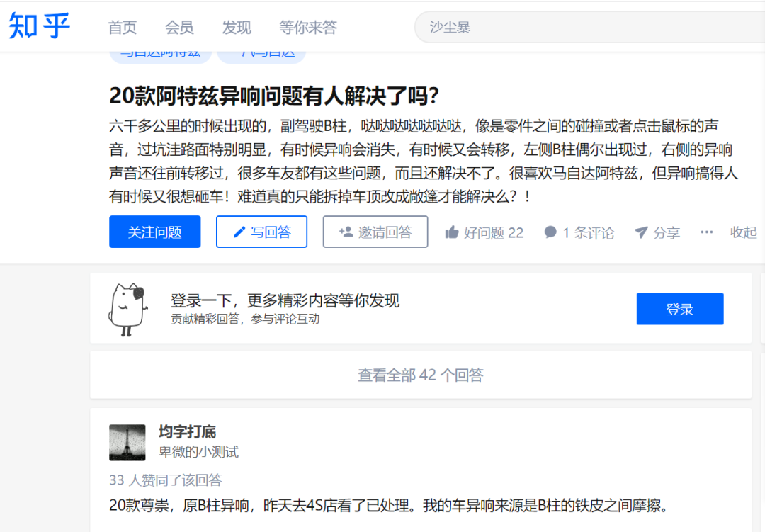The image size is (765, 532).
Task: Open the 1 条评论 comment bubble icon
Action: click(x=550, y=232)
